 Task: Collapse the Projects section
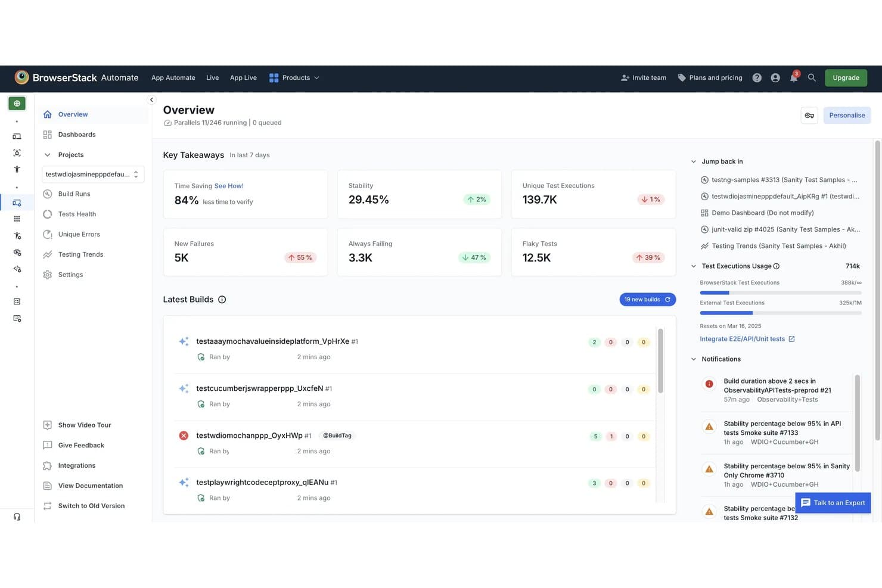(x=48, y=155)
